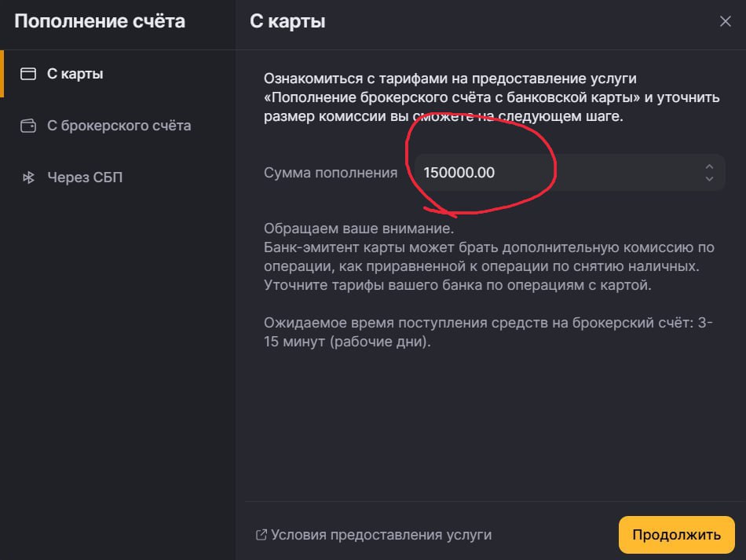The width and height of the screenshot is (746, 560).
Task: Click the СБП logo icon
Action: (28, 178)
